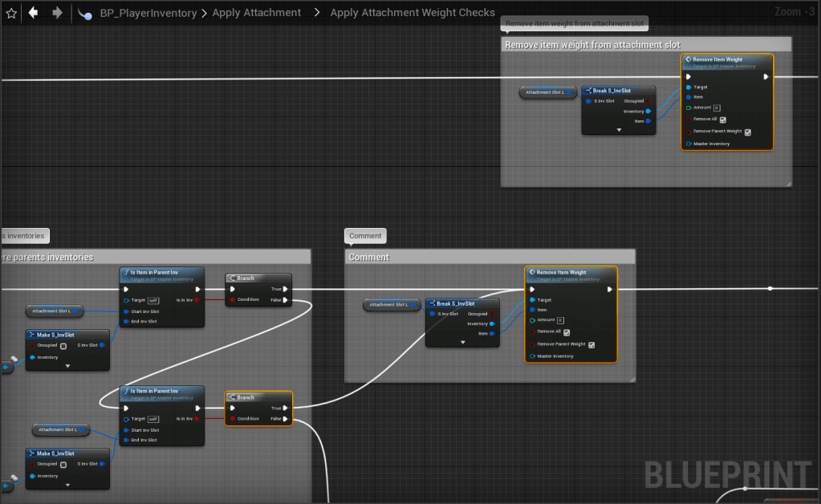
Task: Click True pin on the highlighted Branch node
Action: pyautogui.click(x=287, y=408)
